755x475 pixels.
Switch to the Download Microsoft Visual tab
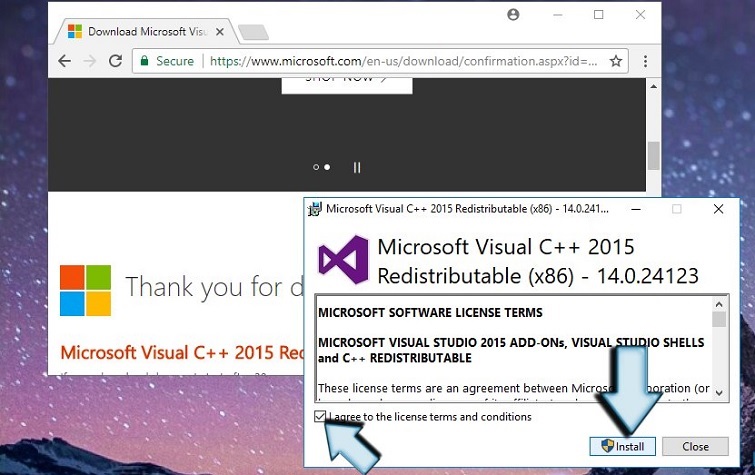145,31
